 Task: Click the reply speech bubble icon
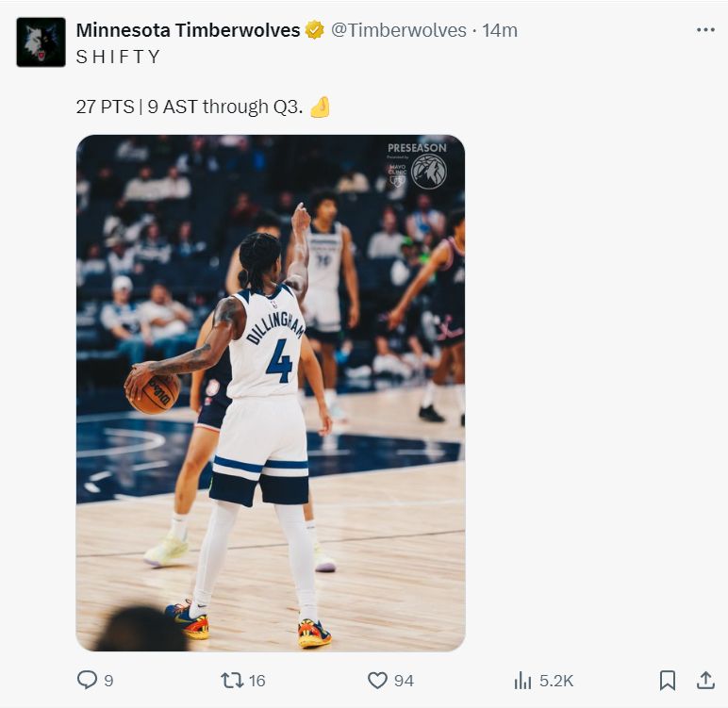87,680
